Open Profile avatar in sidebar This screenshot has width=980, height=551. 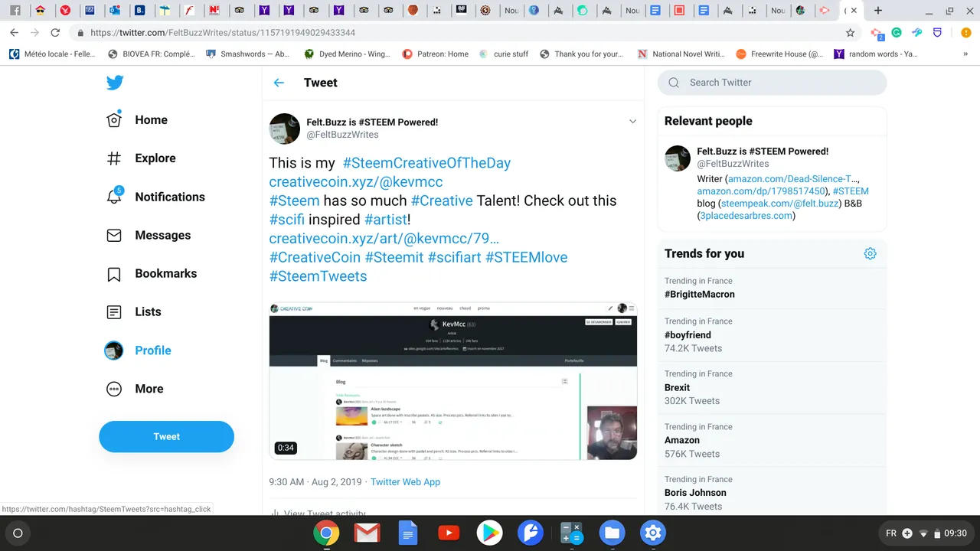click(114, 350)
